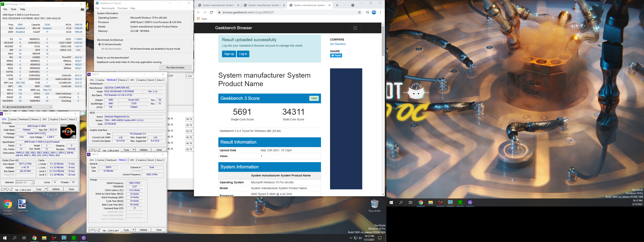
Task: Open the Tools arrow in the CPU-Z Processor window
Action: point(46,189)
